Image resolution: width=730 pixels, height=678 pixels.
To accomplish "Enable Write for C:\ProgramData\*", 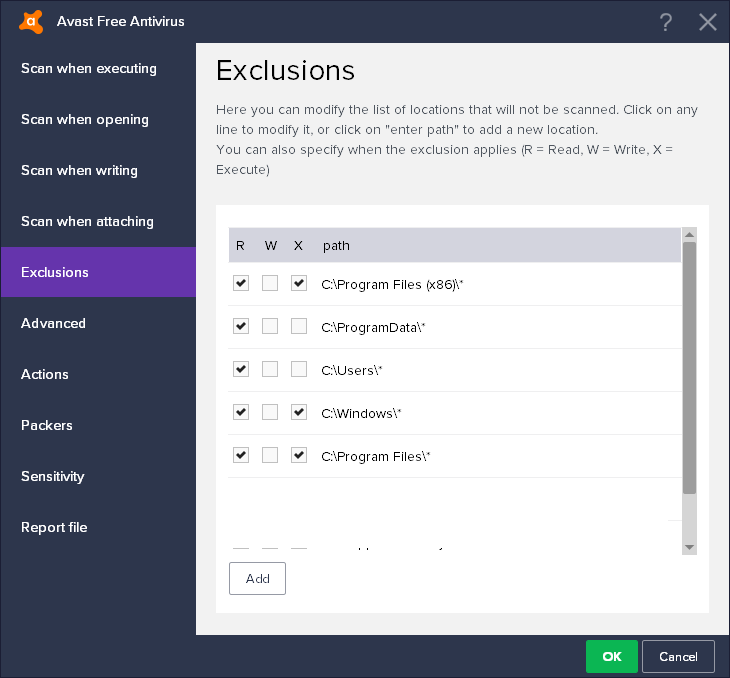I will pyautogui.click(x=270, y=327).
